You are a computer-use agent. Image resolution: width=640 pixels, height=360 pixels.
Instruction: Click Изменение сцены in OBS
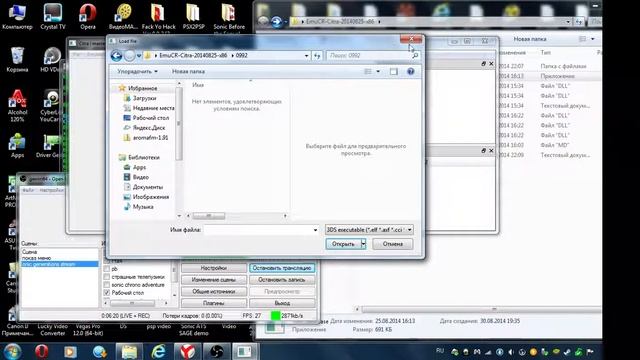point(214,280)
